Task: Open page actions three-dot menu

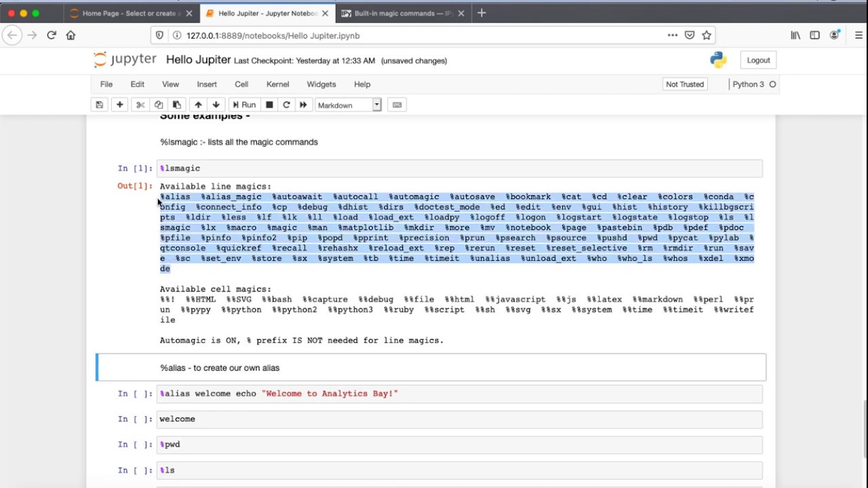Action: [672, 35]
